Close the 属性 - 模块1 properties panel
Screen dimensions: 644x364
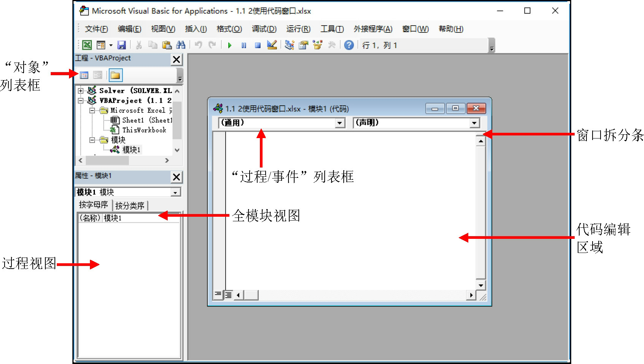point(176,177)
